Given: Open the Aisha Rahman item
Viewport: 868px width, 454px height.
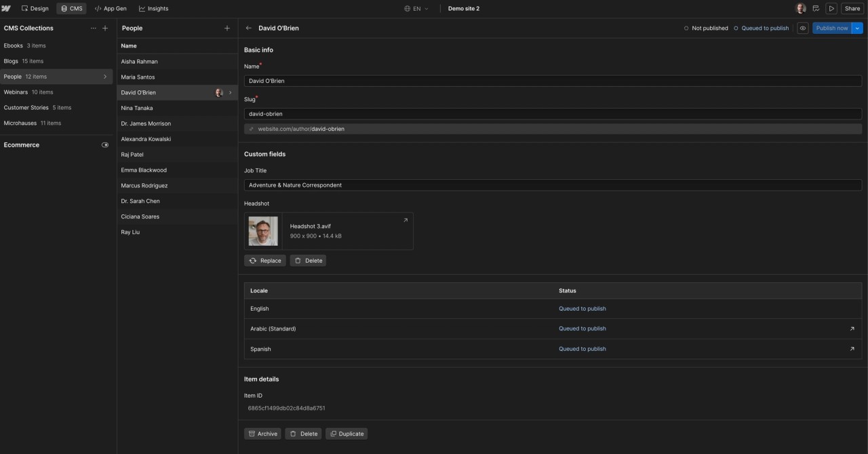Looking at the screenshot, I should [x=177, y=62].
